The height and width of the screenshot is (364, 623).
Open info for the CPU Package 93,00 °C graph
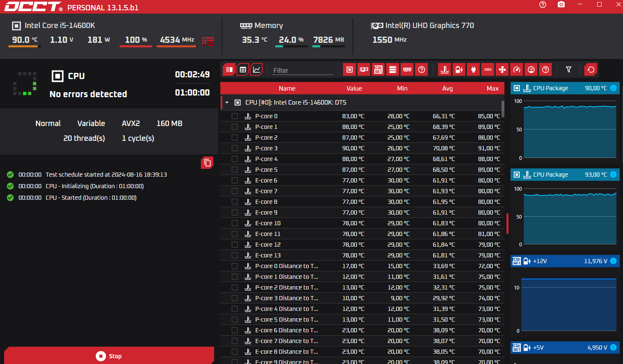[x=613, y=175]
